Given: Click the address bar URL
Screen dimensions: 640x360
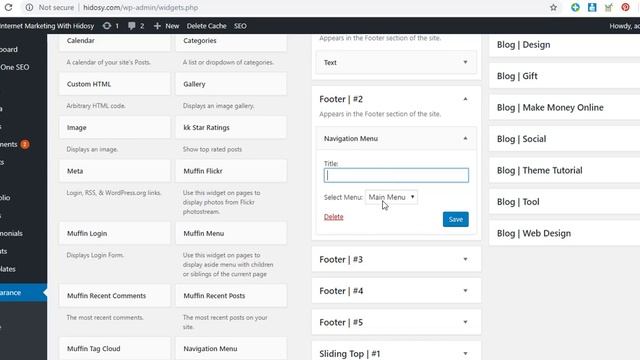Looking at the screenshot, I should tap(140, 7).
